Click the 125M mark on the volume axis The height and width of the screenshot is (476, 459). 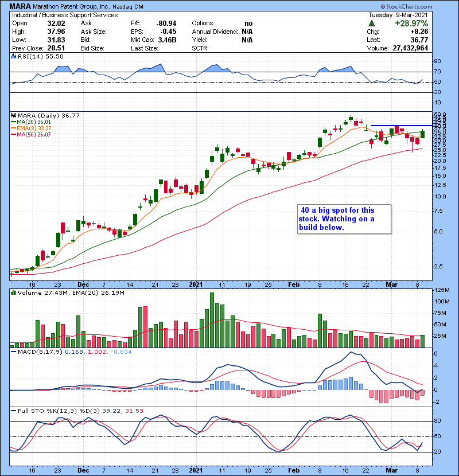(442, 290)
